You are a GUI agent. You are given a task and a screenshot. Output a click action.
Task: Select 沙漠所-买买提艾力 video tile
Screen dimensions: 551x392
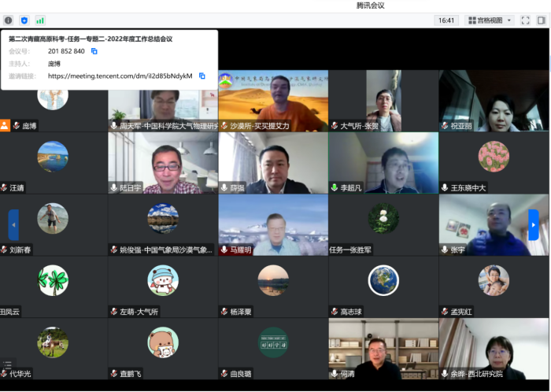tap(273, 101)
